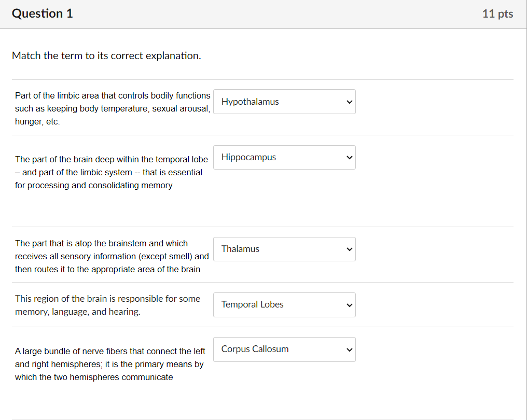The image size is (527, 420).
Task: Open the Corpus Callosum dropdown
Action: [284, 349]
